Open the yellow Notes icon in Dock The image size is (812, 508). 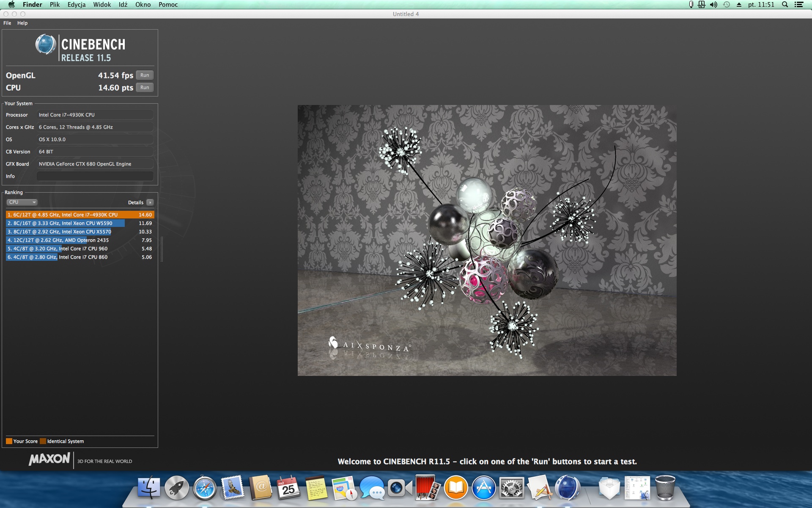click(x=316, y=488)
